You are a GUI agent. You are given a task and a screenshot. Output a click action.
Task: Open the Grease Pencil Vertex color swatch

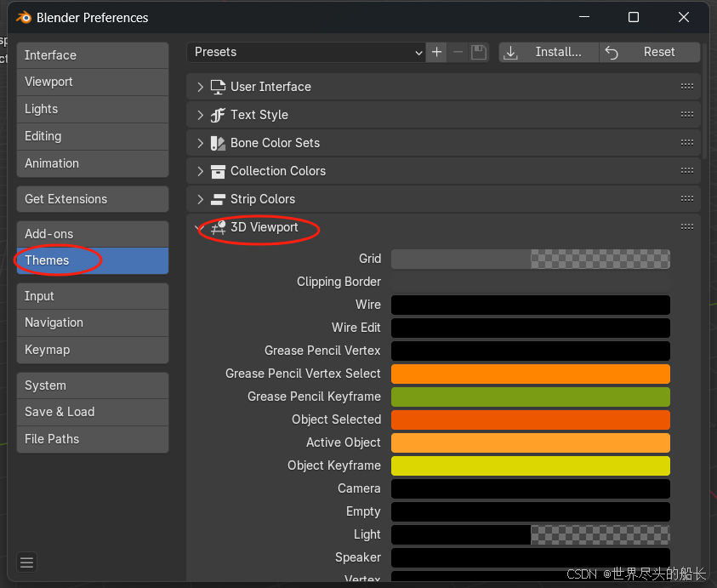pyautogui.click(x=531, y=351)
